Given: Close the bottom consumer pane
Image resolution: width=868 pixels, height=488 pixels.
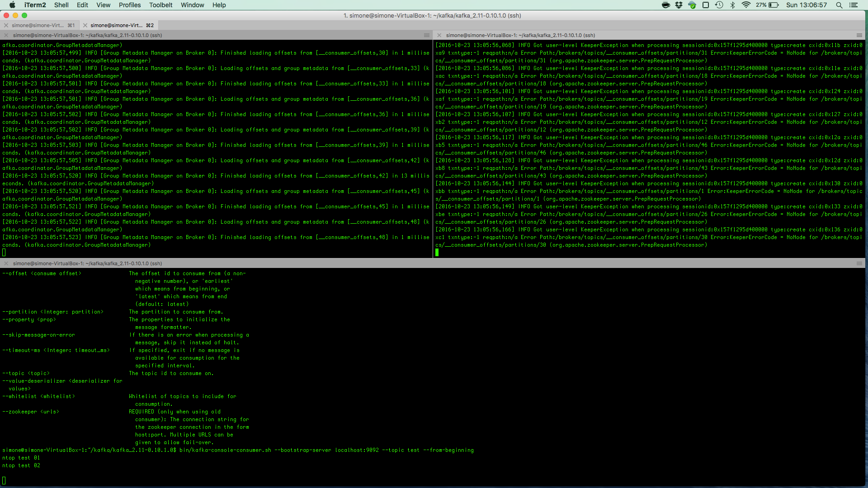Looking at the screenshot, I should (x=6, y=263).
